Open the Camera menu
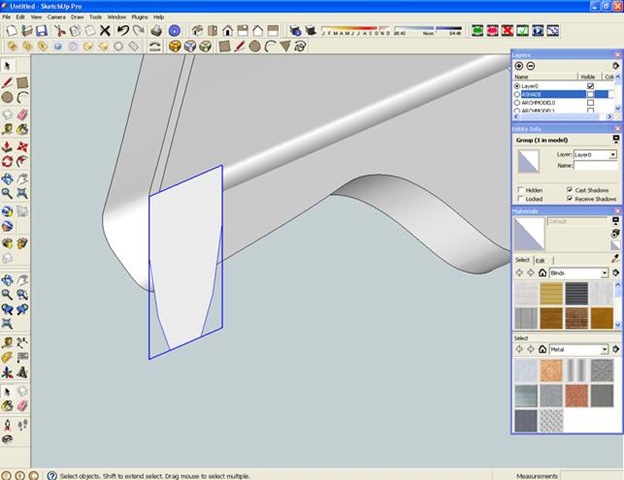This screenshot has height=480, width=624. pyautogui.click(x=56, y=17)
